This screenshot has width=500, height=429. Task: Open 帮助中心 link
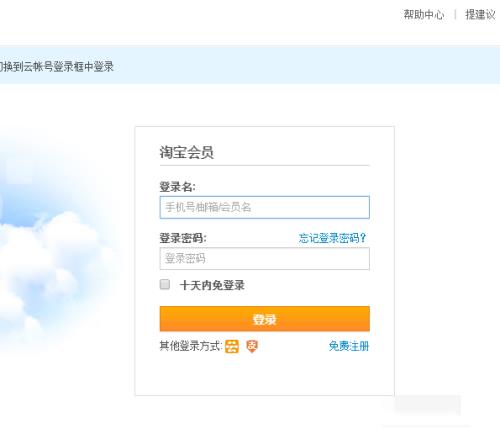[424, 14]
